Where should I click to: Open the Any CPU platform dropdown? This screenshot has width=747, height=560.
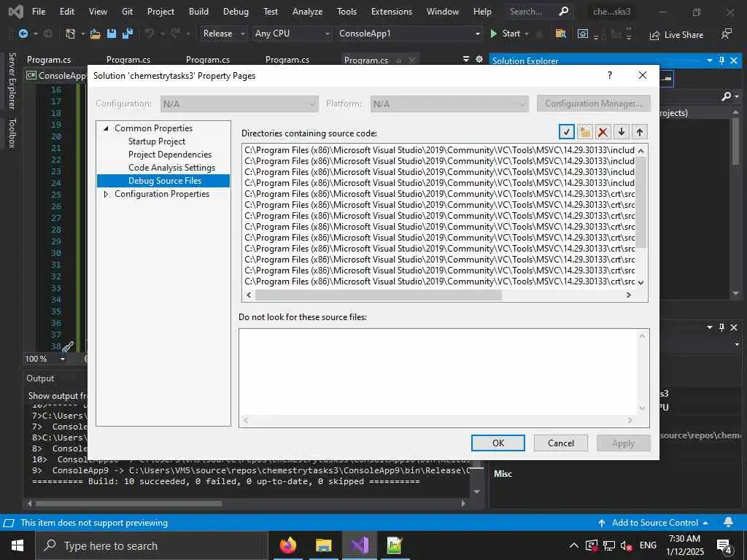tap(328, 34)
